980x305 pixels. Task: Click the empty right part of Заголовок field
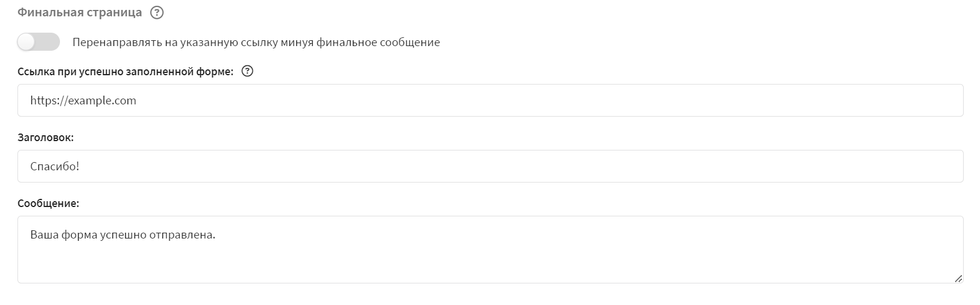tap(699, 166)
